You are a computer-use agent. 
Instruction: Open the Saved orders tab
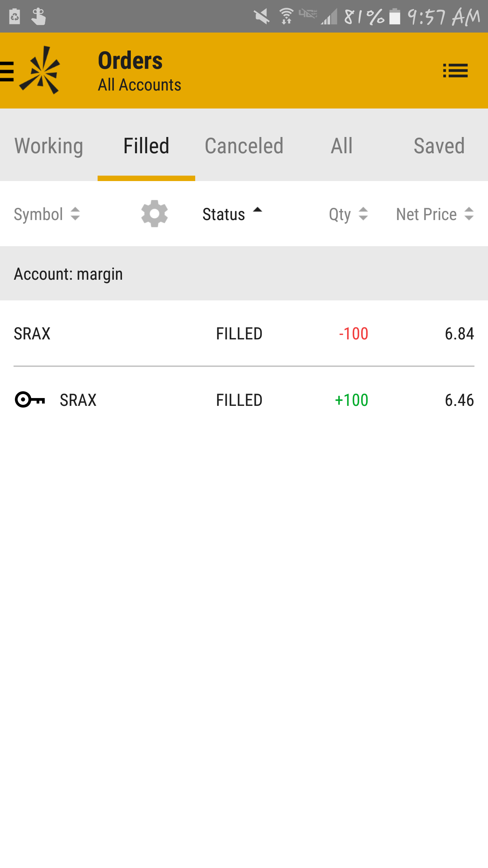(439, 146)
